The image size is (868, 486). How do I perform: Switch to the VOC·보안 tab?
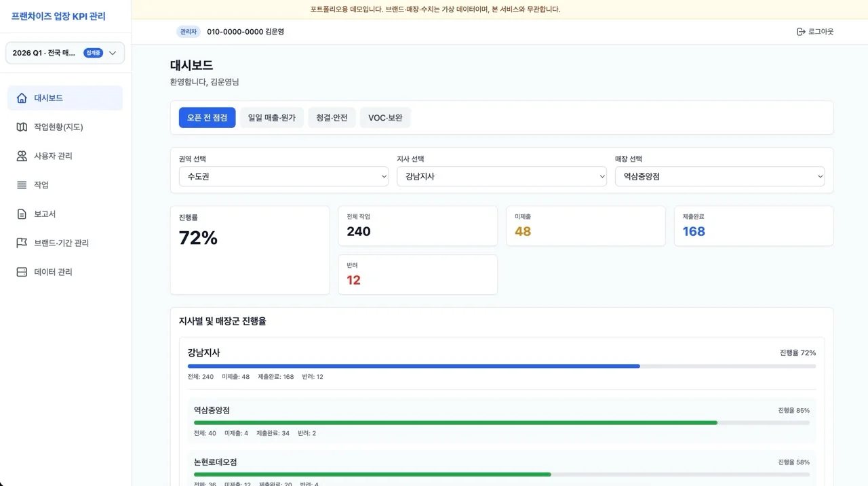385,117
